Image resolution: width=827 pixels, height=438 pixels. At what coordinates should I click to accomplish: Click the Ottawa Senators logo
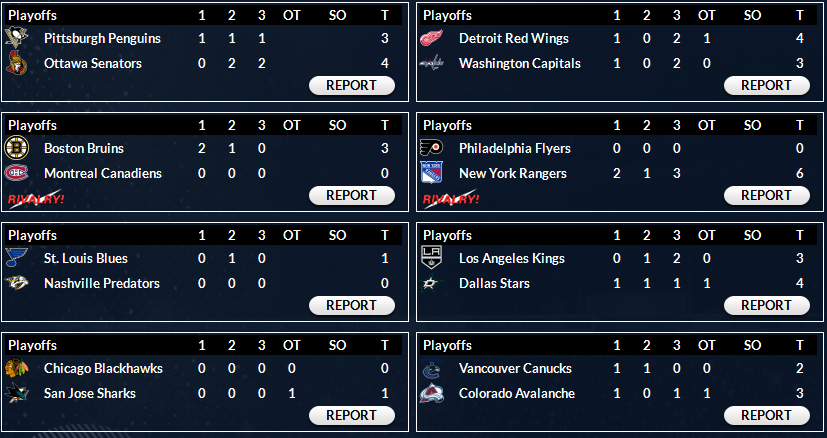[17, 63]
